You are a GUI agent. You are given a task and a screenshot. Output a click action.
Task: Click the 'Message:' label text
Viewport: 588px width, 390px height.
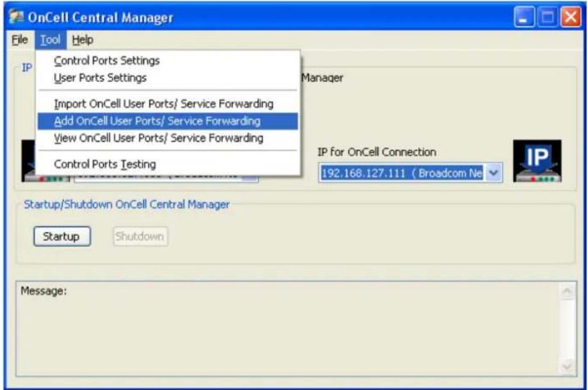pos(44,291)
